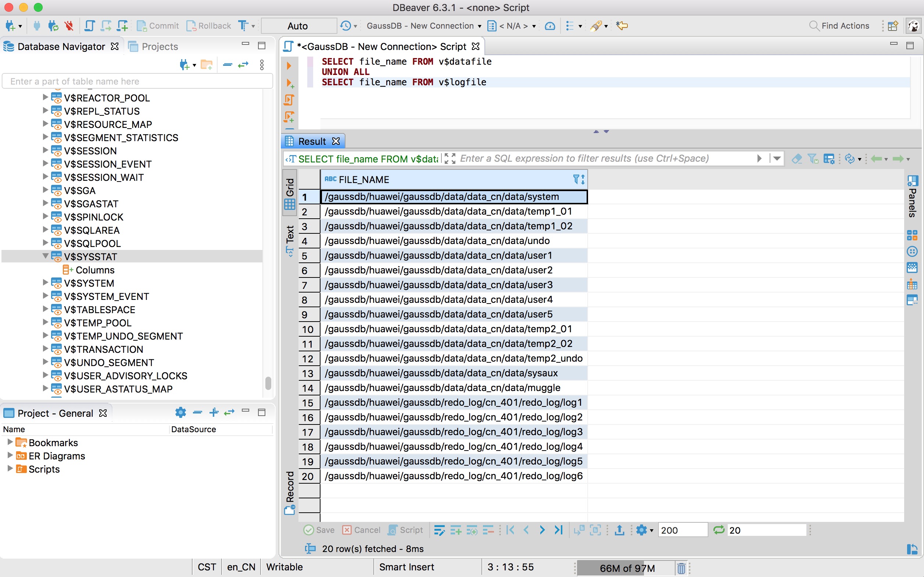Viewport: 924px width, 577px height.
Task: Select the Result tab
Action: click(x=312, y=141)
